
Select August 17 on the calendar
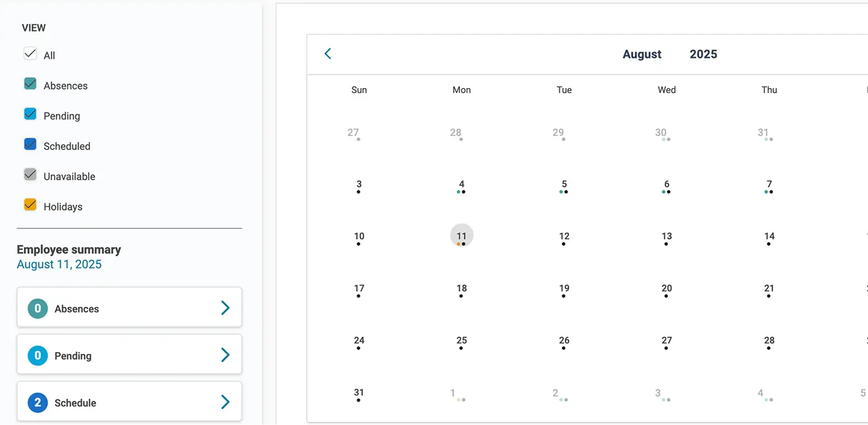point(359,287)
